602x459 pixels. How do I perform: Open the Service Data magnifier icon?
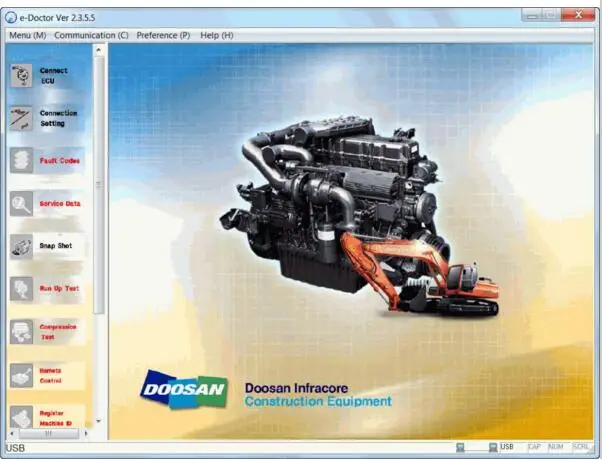pos(21,203)
